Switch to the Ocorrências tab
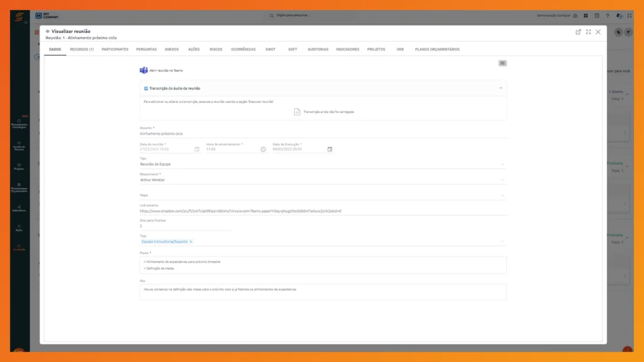The width and height of the screenshot is (644, 362). [x=243, y=49]
